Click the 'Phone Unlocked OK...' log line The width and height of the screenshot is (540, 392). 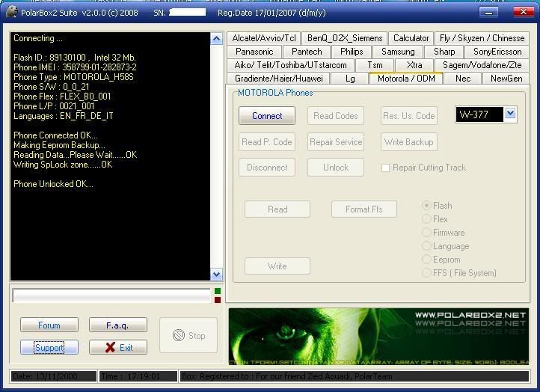click(x=53, y=184)
